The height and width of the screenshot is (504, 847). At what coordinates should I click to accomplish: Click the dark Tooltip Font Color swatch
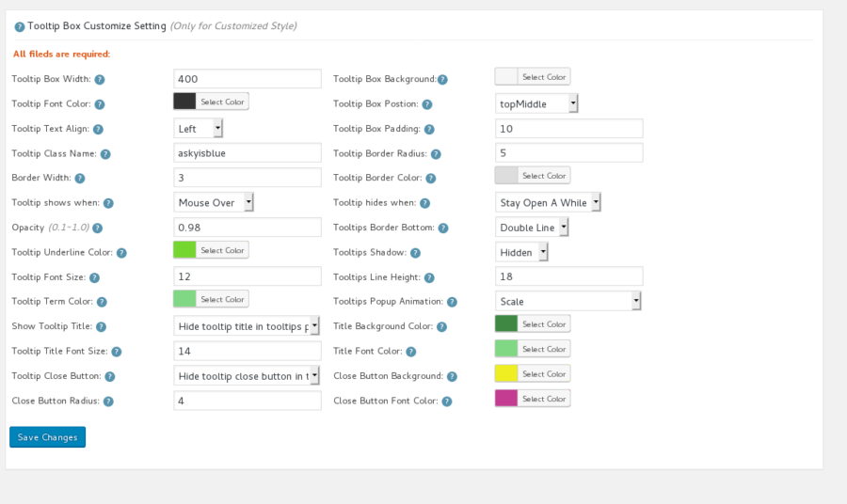tap(184, 102)
